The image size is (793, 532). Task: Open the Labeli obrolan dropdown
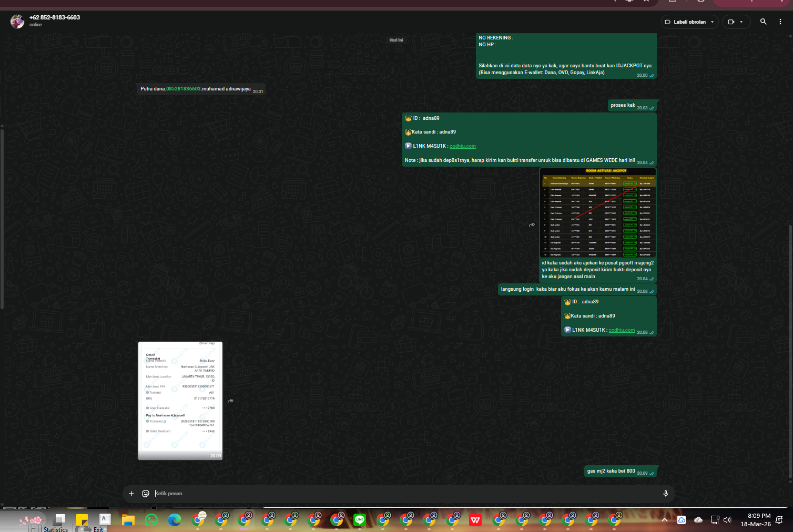689,22
